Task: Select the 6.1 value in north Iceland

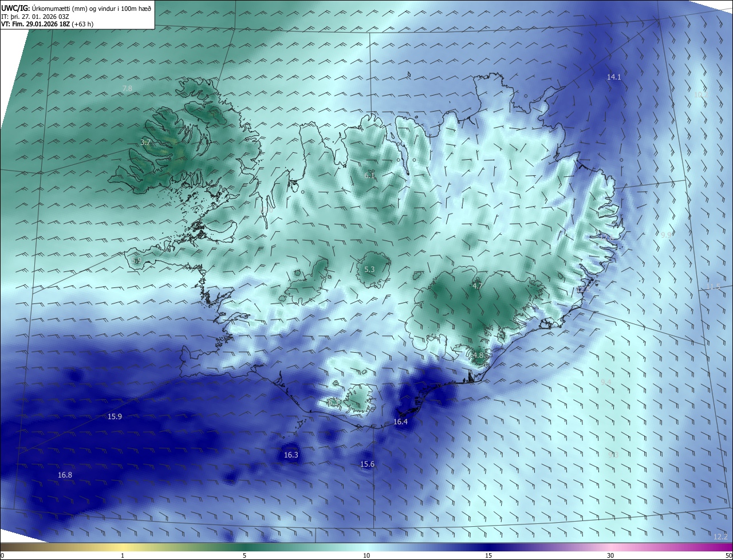Action: coord(369,176)
